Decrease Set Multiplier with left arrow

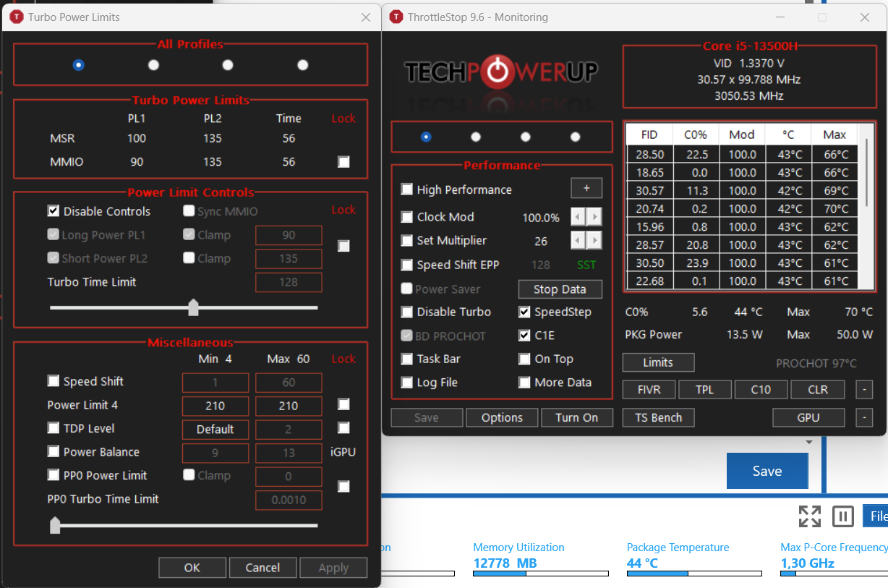(x=578, y=240)
